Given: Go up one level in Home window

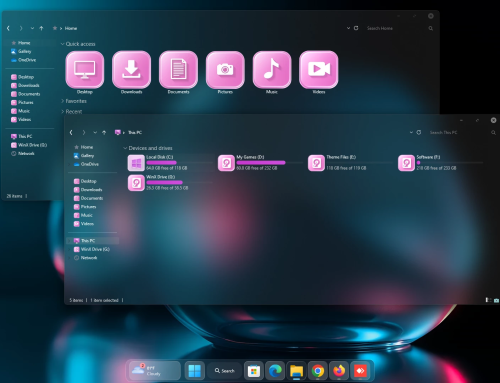Looking at the screenshot, I should (41, 28).
